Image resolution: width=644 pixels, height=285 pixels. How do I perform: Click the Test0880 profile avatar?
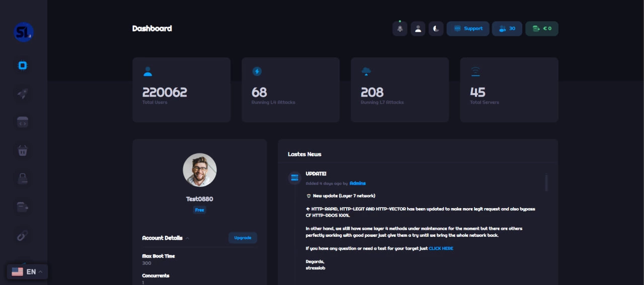[x=200, y=170]
